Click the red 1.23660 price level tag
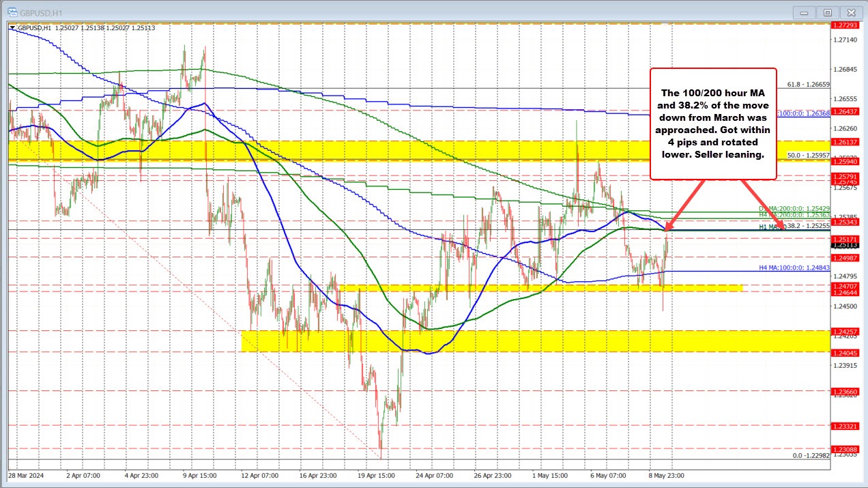Image resolution: width=868 pixels, height=488 pixels. coord(845,392)
